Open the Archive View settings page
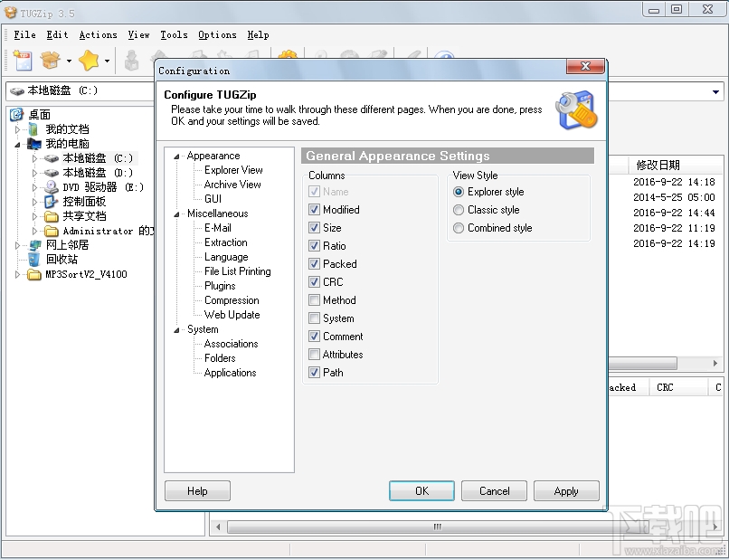The height and width of the screenshot is (560, 729). (x=232, y=185)
